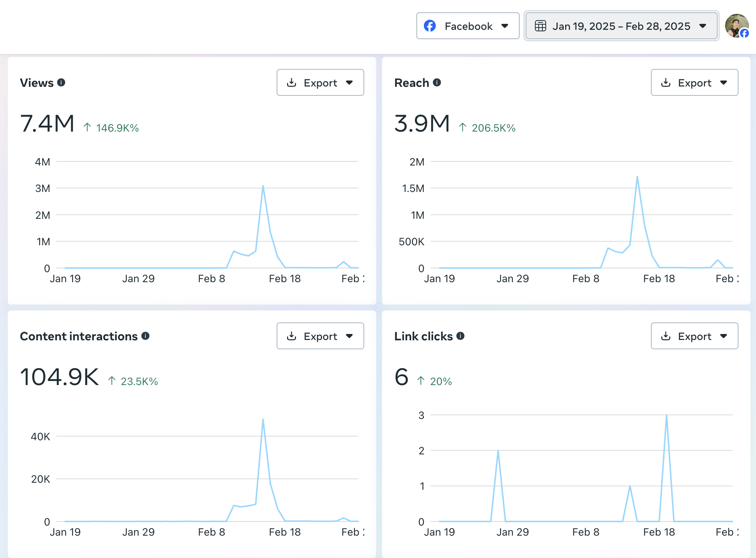Image resolution: width=756 pixels, height=558 pixels.
Task: Click the Link clicks info icon
Action: tap(460, 336)
